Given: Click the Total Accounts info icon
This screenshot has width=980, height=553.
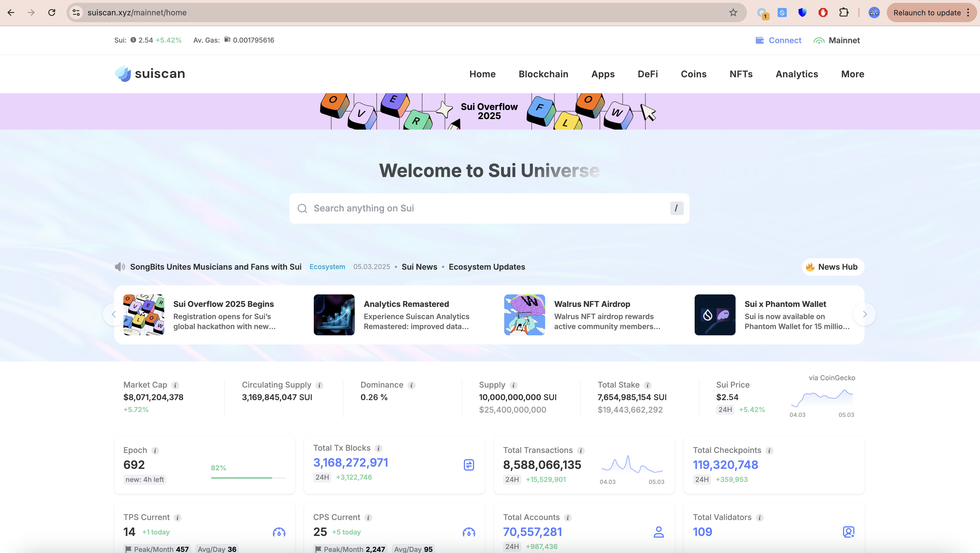Looking at the screenshot, I should pos(568,518).
